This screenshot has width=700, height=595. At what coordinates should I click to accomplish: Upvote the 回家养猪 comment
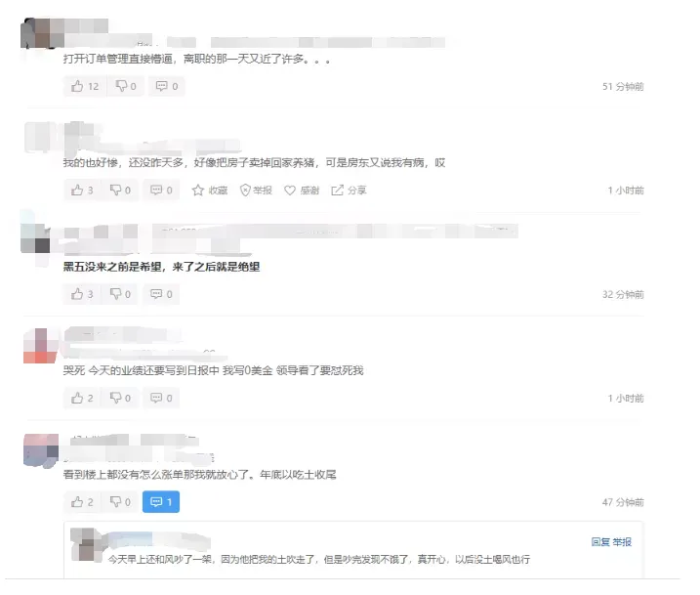pyautogui.click(x=82, y=191)
